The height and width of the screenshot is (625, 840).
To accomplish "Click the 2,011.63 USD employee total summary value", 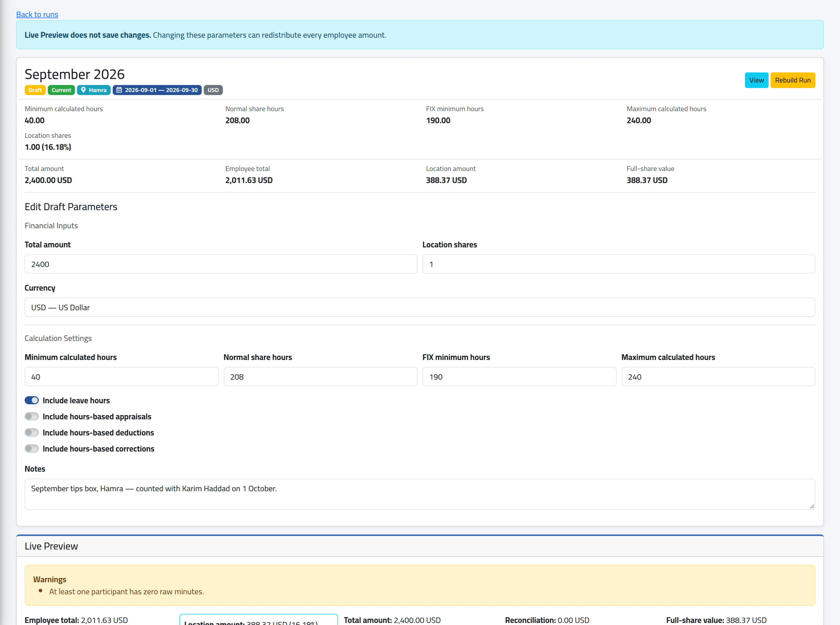I will [x=249, y=180].
